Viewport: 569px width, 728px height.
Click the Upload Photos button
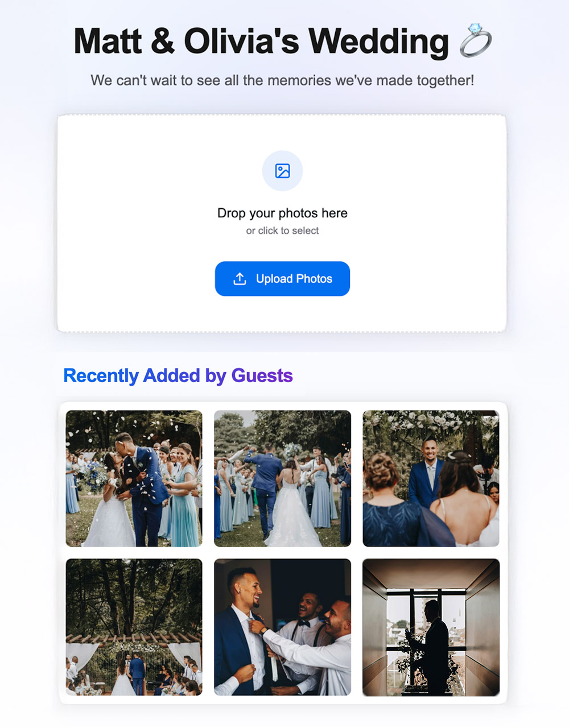pyautogui.click(x=282, y=279)
